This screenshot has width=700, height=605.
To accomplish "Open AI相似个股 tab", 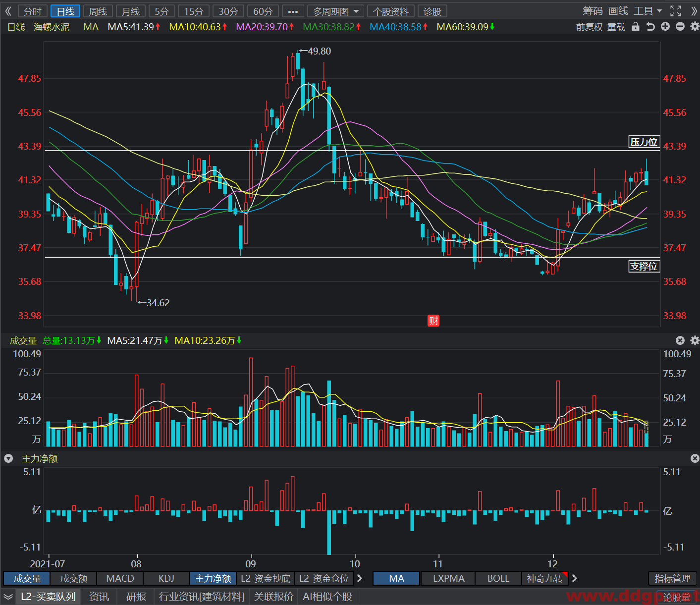I will point(327,597).
